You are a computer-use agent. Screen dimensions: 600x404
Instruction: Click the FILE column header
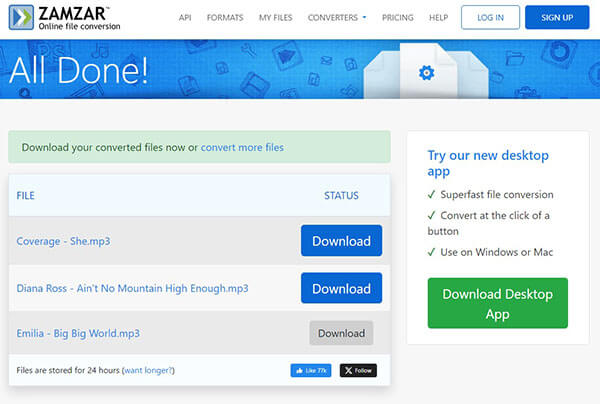[x=25, y=195]
